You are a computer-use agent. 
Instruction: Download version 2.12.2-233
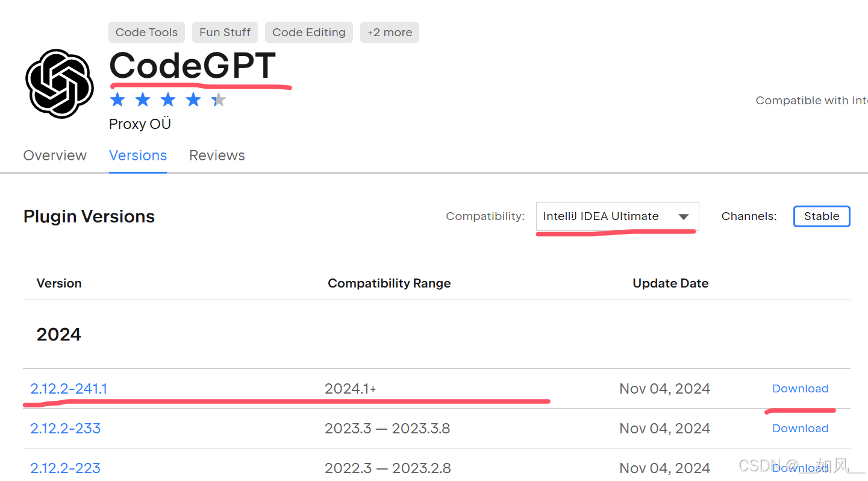(801, 429)
